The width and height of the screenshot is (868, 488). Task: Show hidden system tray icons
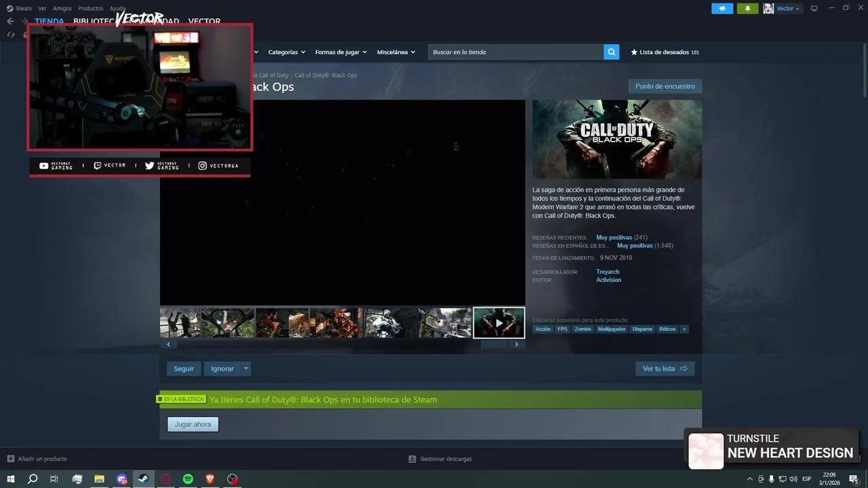pyautogui.click(x=749, y=479)
